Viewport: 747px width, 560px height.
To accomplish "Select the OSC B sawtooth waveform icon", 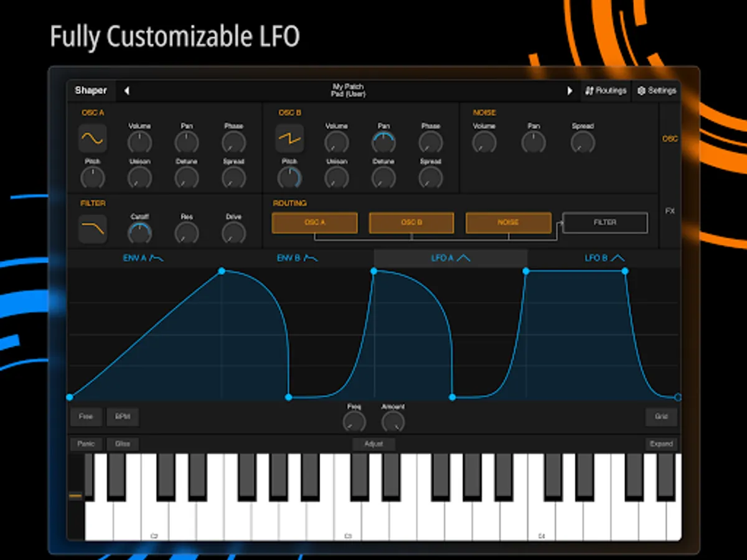I will pos(289,138).
